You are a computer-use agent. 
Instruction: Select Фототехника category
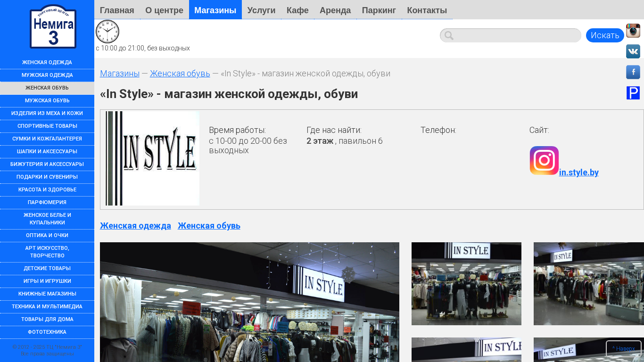pyautogui.click(x=47, y=332)
